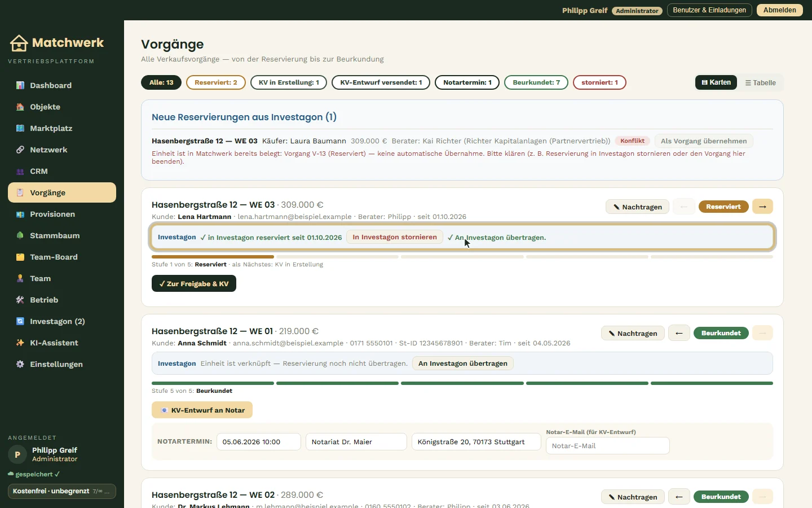Viewport: 812px width, 508px height.
Task: Click the Dashboard chart icon in sidebar
Action: pos(20,85)
